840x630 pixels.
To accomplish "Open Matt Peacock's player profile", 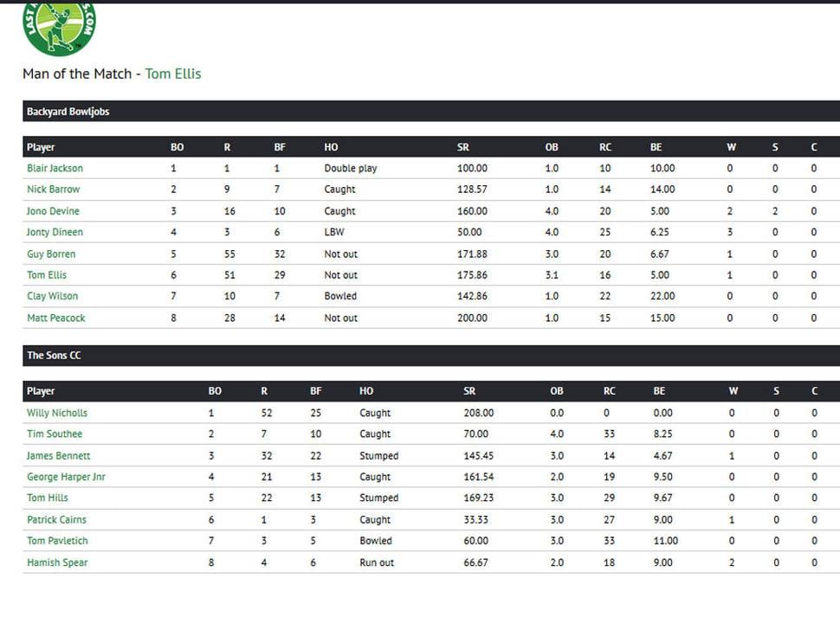I will [x=55, y=318].
